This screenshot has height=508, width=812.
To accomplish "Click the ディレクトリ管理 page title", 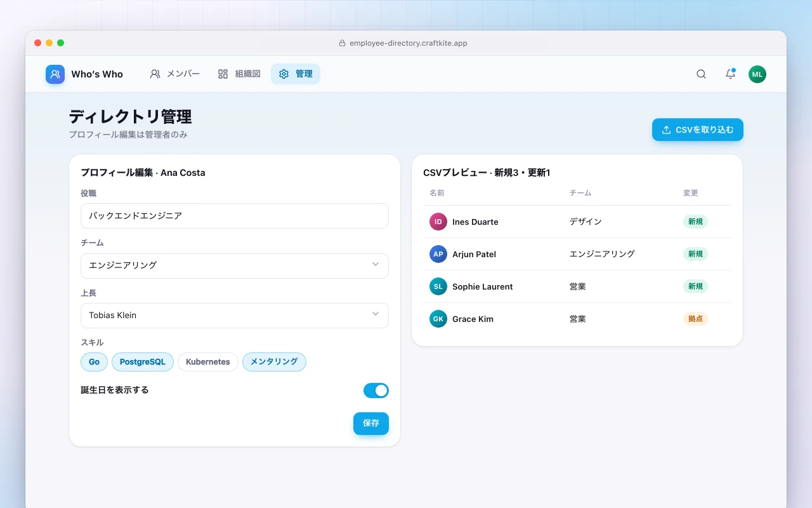I will tap(130, 117).
